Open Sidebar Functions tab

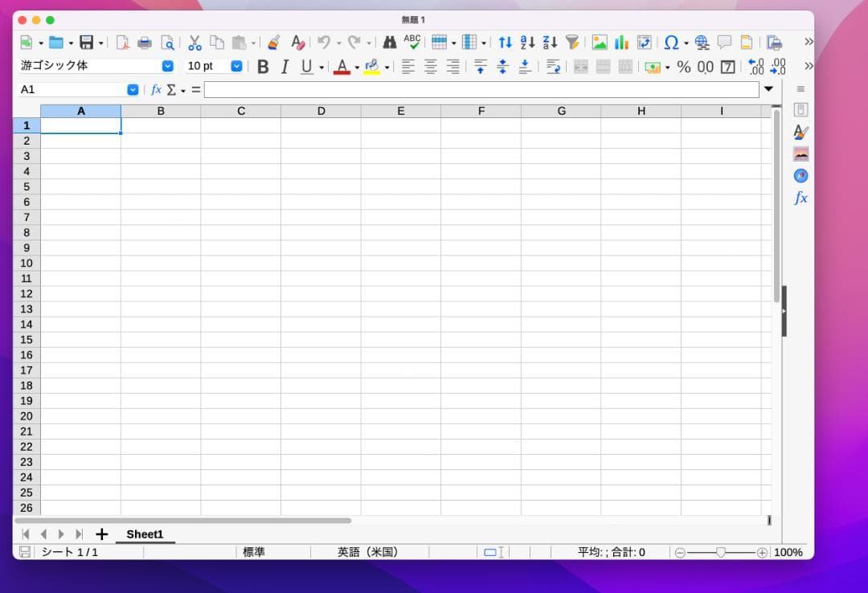800,198
